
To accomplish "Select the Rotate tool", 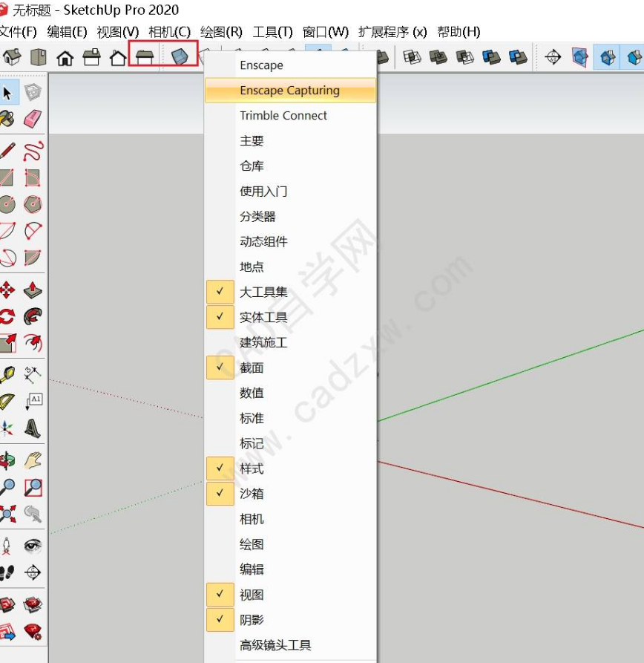I will (7, 316).
